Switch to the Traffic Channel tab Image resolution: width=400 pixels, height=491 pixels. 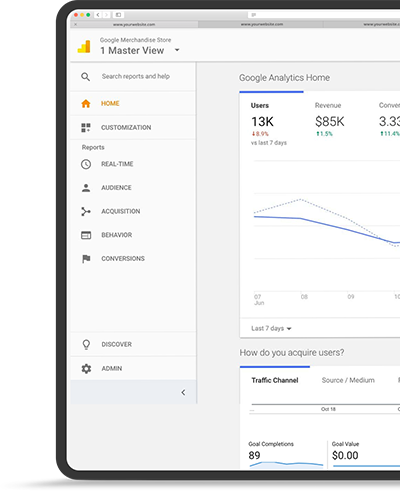[275, 380]
